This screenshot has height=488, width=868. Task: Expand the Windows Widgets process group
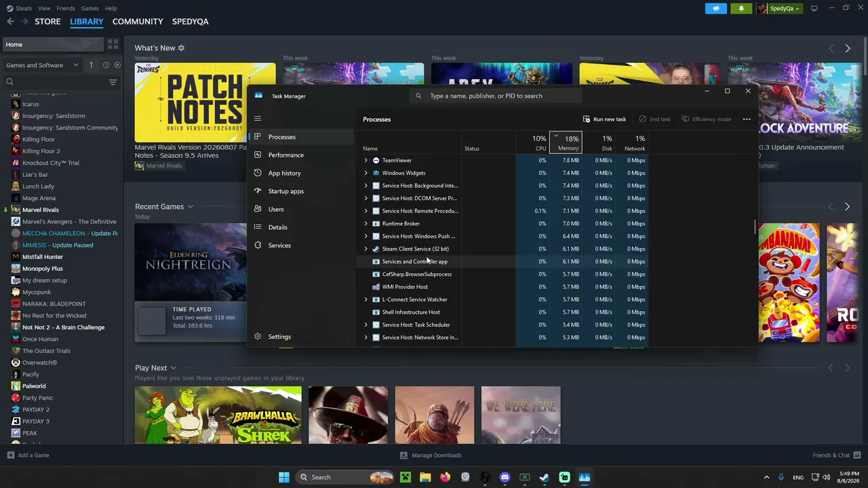click(366, 173)
